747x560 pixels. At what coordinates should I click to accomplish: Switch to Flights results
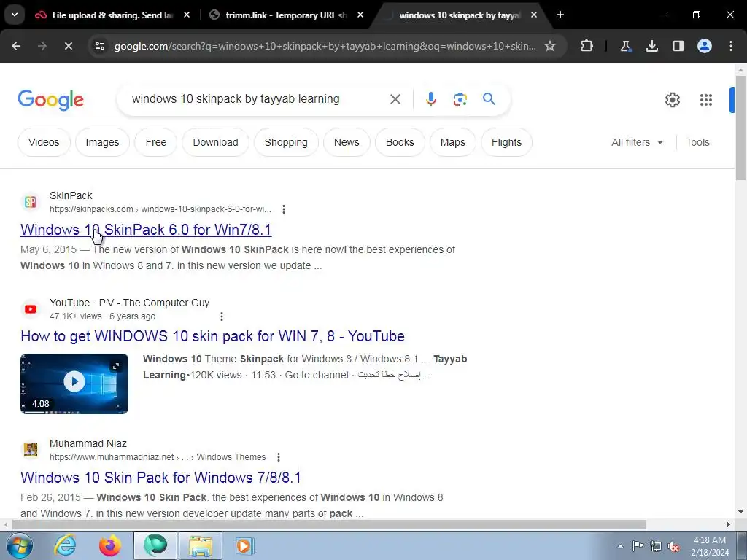pos(506,142)
